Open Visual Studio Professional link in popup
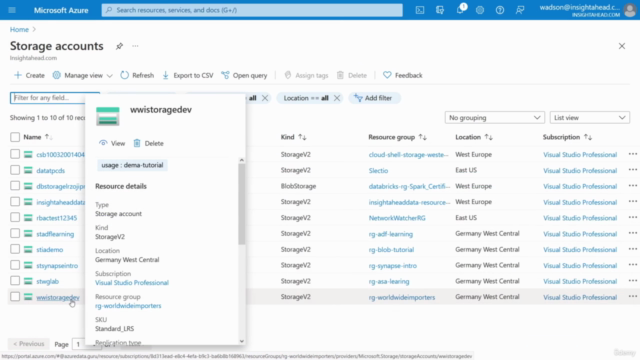 click(132, 282)
